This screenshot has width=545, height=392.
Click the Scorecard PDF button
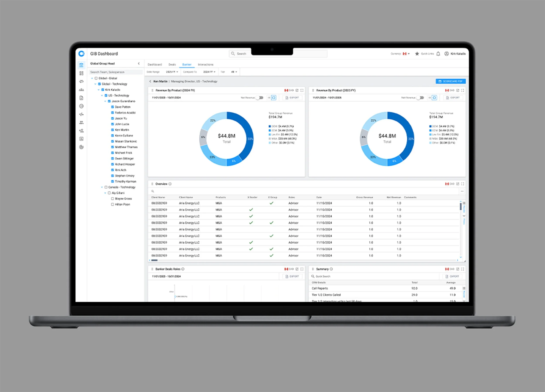tap(450, 81)
